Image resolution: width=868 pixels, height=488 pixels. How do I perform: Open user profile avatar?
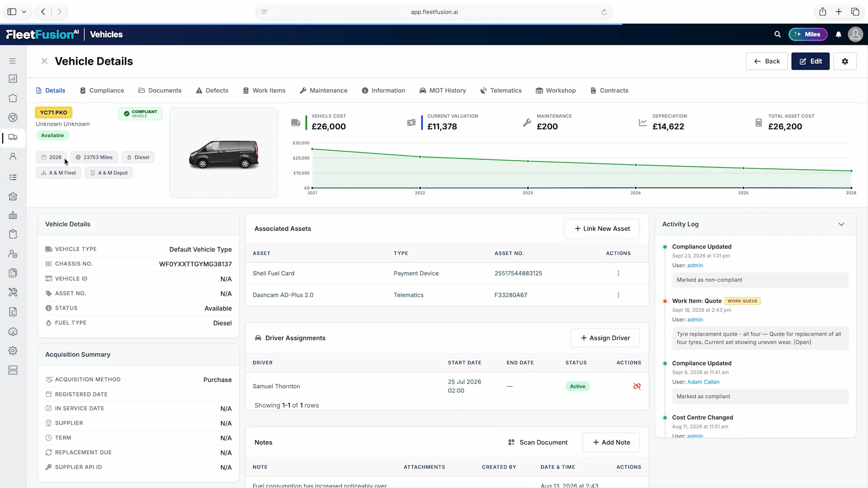(855, 34)
